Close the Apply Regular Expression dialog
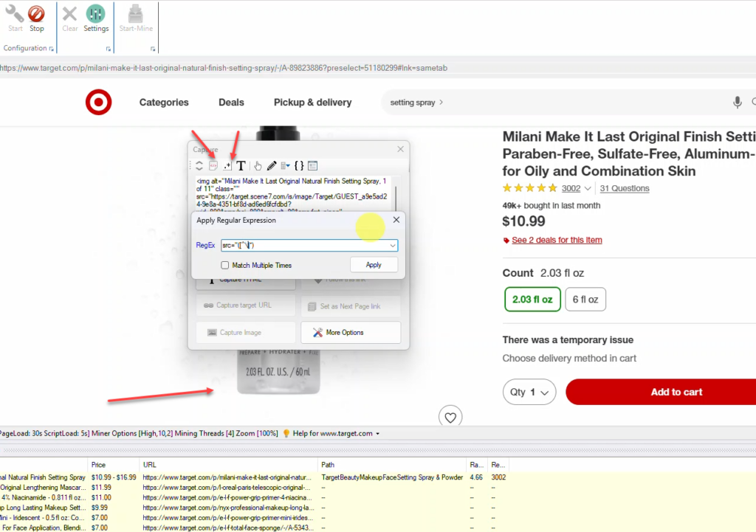 396,220
